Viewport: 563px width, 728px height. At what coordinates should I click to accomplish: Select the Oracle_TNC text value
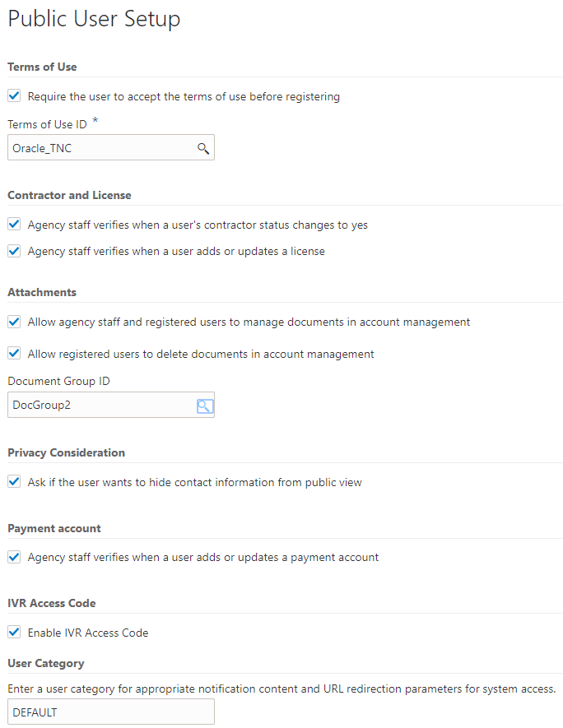(38, 148)
